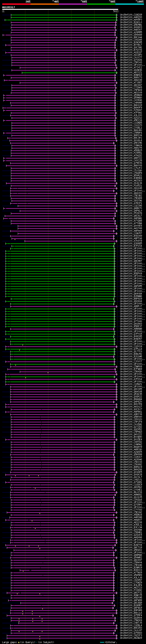Select label UniRef100_A7F8A2
Image resolution: width=146 pixels, height=644 pixels.
[x=131, y=113]
